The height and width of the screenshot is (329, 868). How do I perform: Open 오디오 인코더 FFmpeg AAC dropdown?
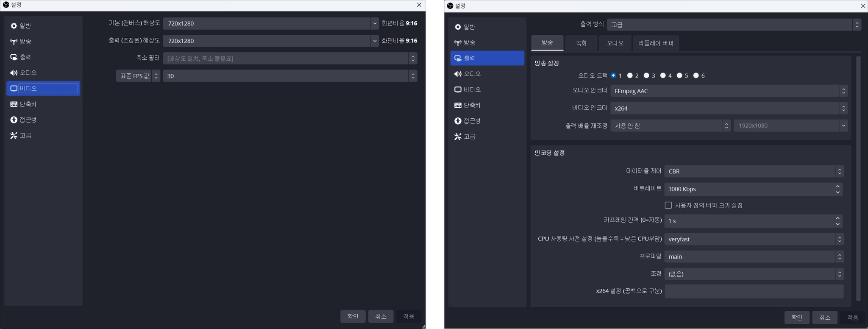(729, 91)
